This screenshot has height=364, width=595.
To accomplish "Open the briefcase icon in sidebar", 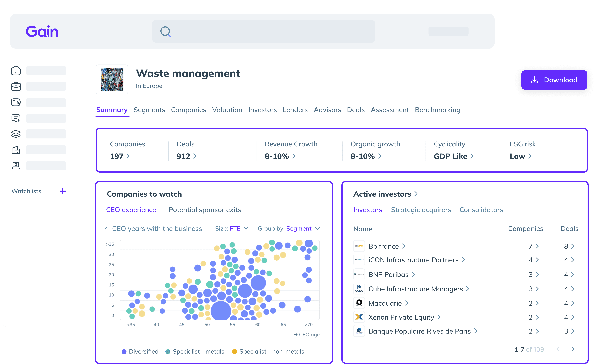I will (x=16, y=86).
